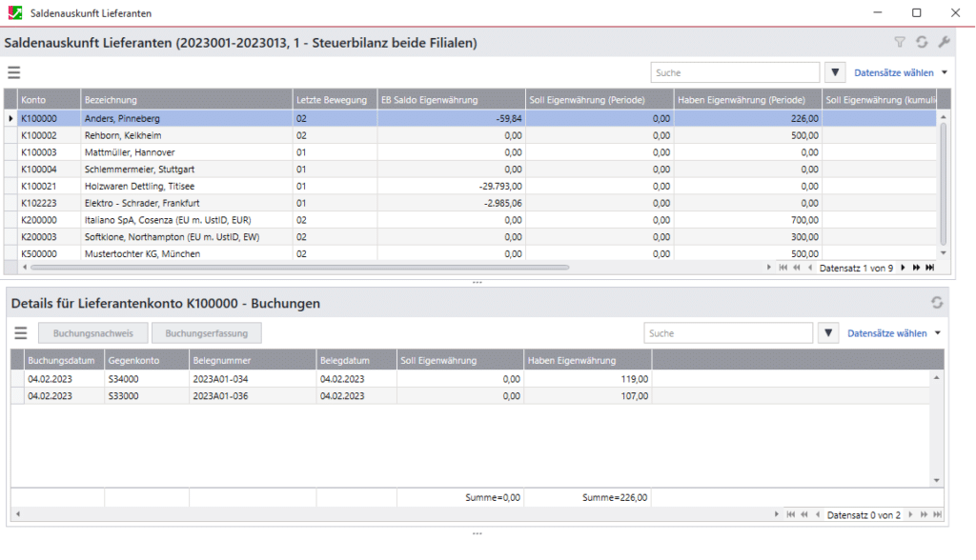Image resolution: width=976 pixels, height=560 pixels.
Task: Sort by the Gegenkonto column header
Action: (147, 360)
